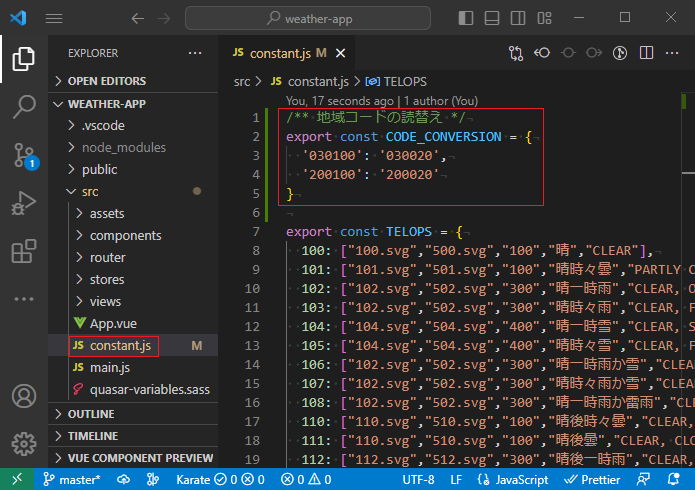Screen dimensions: 695x490
Task: Go back with the left arrow
Action: 138,18
